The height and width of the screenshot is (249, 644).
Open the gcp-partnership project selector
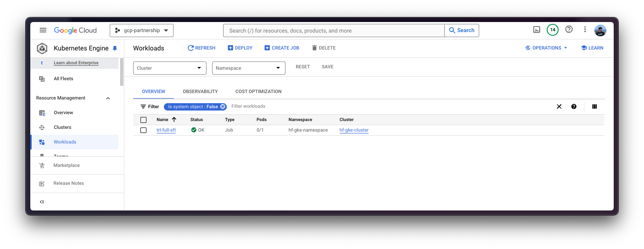141,30
